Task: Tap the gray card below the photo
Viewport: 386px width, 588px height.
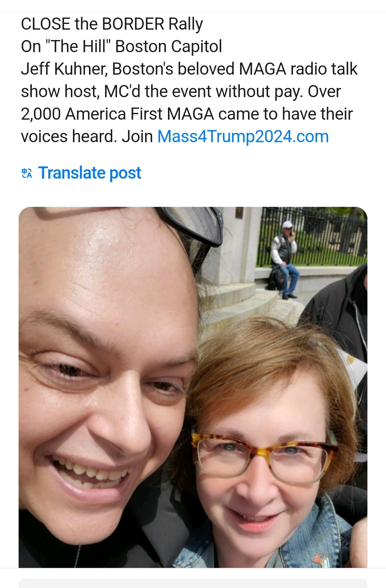Action: (x=193, y=583)
